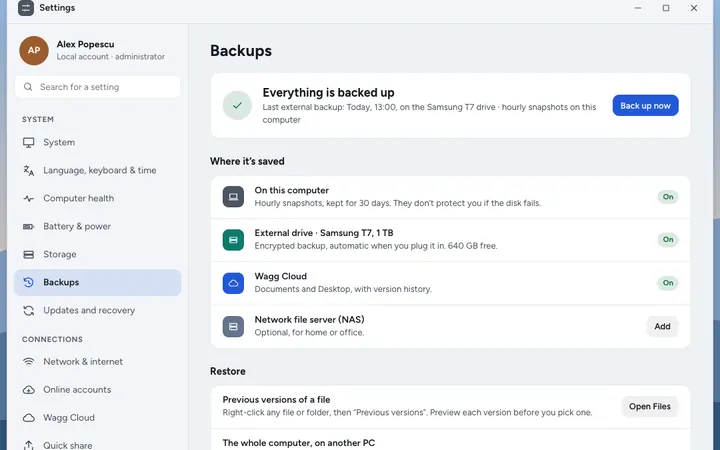The height and width of the screenshot is (450, 720).
Task: Click the green checkmark status icon
Action: [x=237, y=105]
